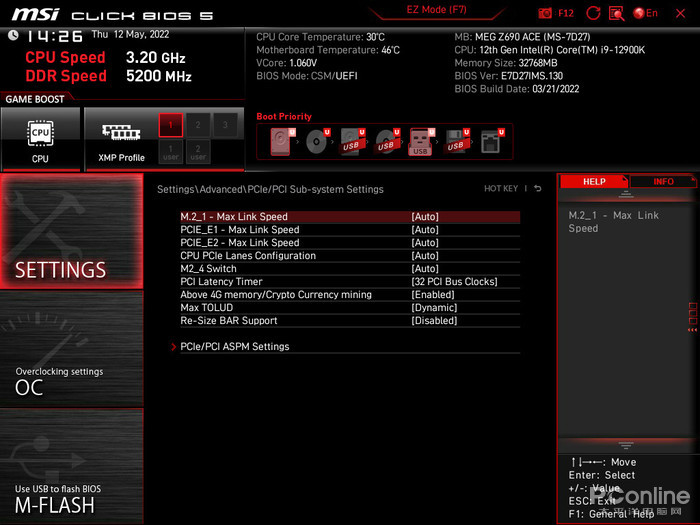Select the network boot device icon
Image resolution: width=700 pixels, height=525 pixels.
[x=492, y=142]
